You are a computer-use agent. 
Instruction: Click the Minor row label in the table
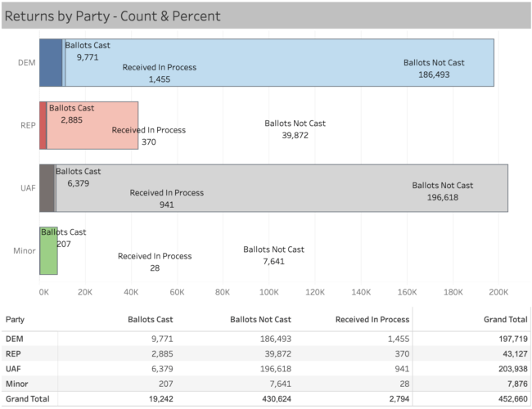(x=17, y=384)
